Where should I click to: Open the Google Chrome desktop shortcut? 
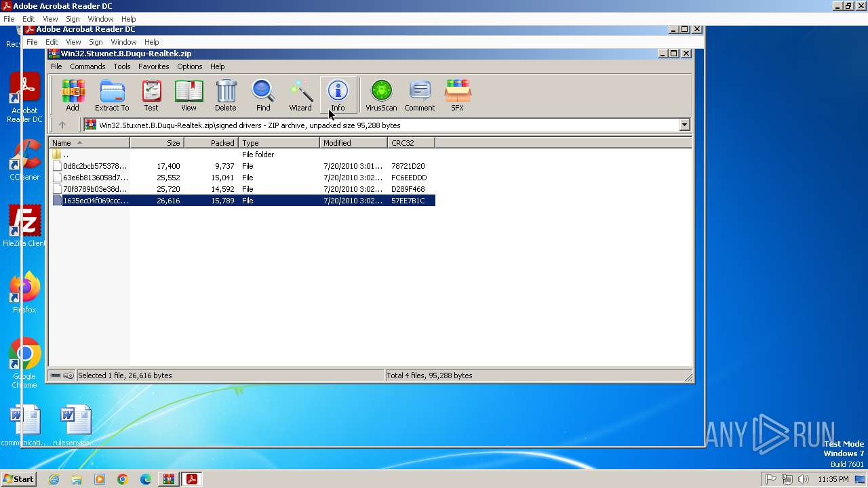coord(24,363)
